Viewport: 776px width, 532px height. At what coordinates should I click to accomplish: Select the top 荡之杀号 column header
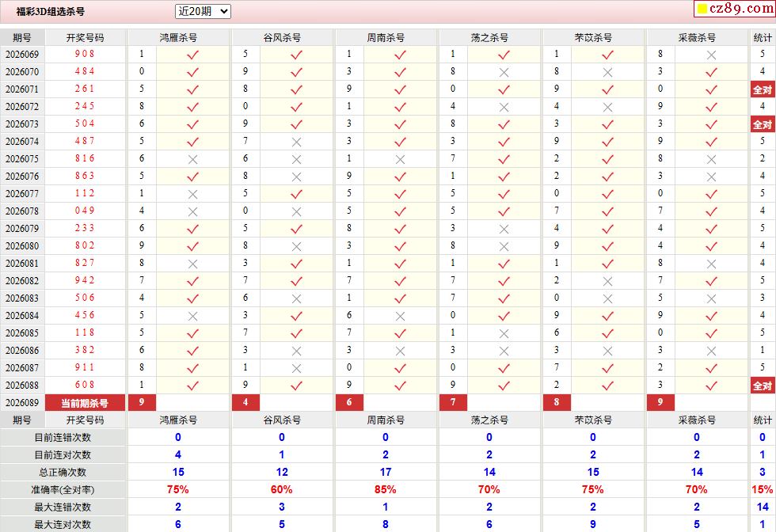coord(489,38)
